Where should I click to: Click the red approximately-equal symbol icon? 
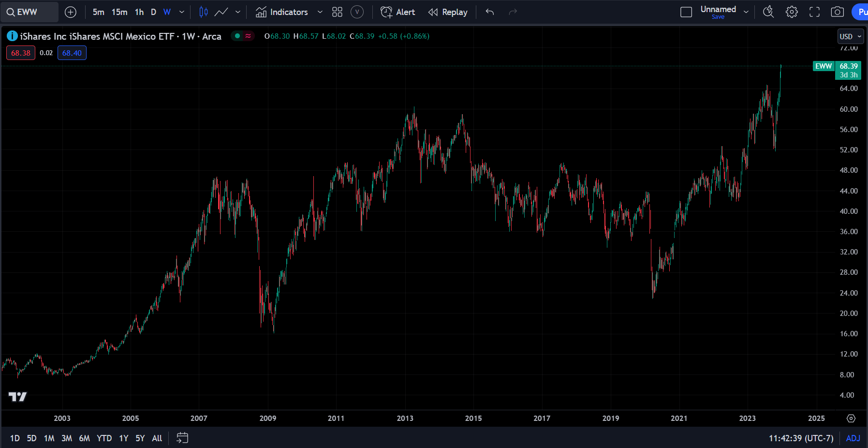point(248,36)
